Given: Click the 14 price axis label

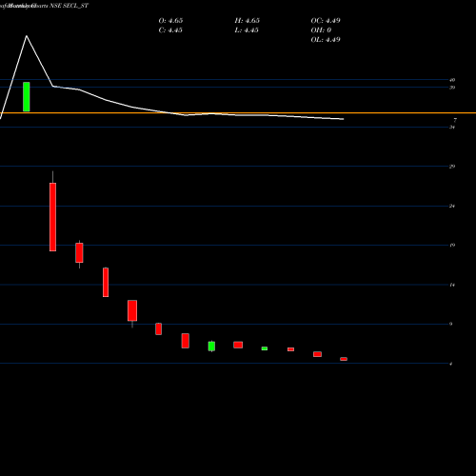Looking at the screenshot, I should point(452,285).
